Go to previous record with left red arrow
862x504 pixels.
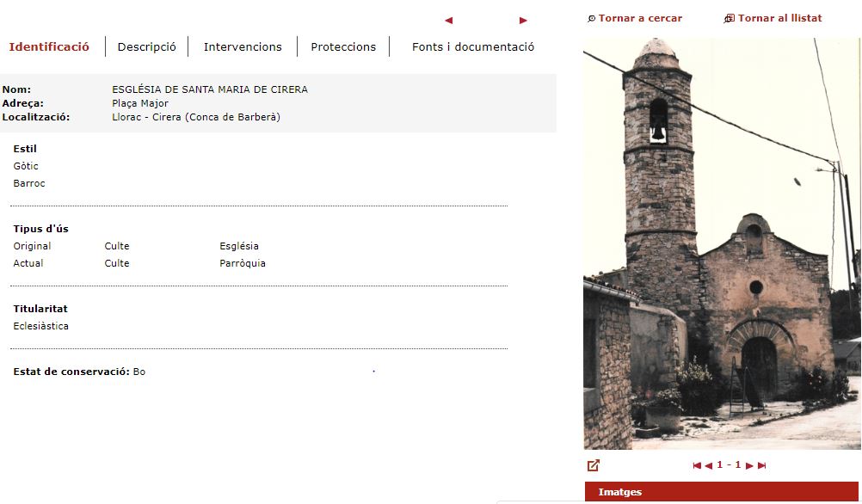point(448,21)
